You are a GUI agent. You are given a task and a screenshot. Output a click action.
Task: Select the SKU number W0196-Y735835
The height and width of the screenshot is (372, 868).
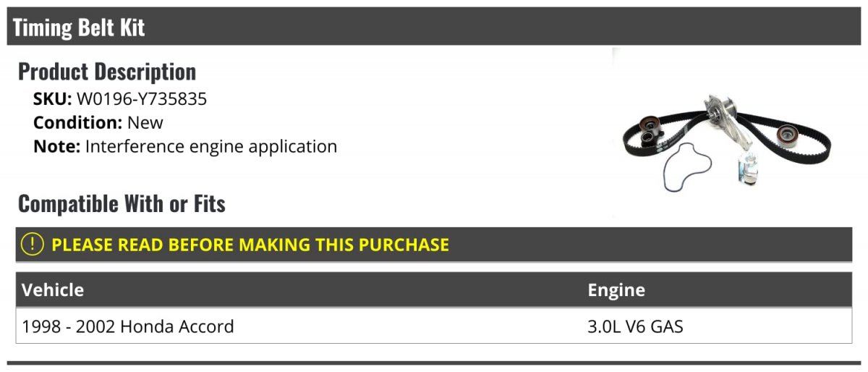[142, 99]
